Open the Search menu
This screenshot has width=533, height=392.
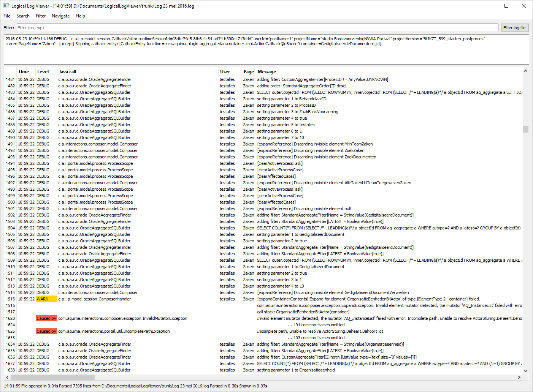tap(23, 16)
